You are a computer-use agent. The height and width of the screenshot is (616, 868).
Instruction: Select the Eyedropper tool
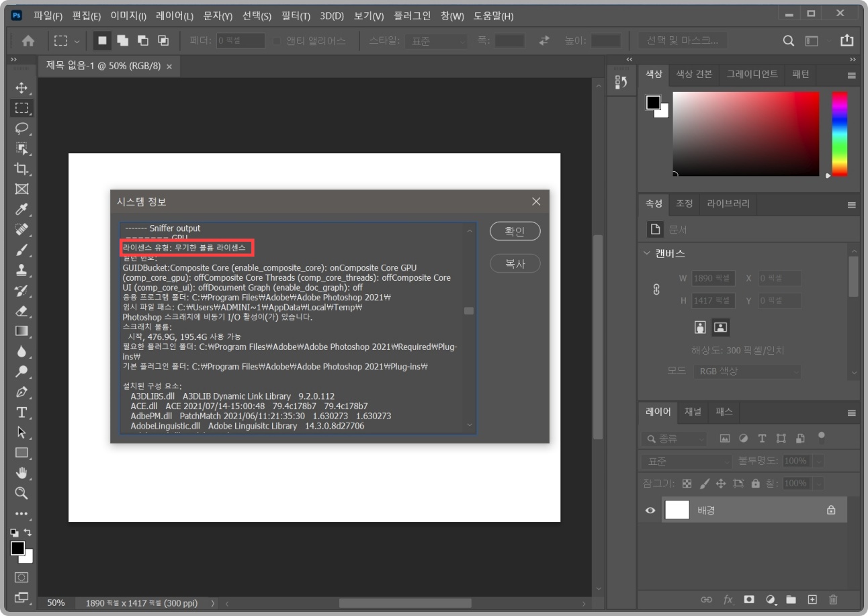[x=21, y=210]
